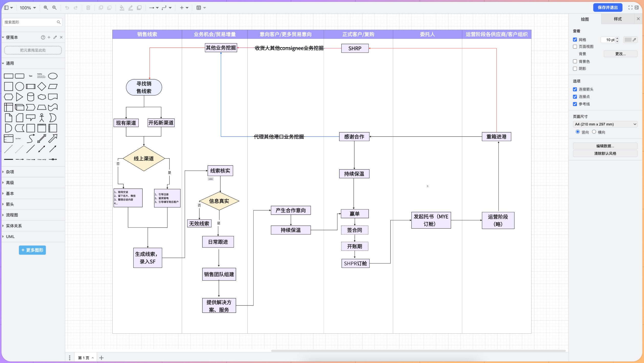The image size is (644, 363).
Task: Click the search magnifier in shape search
Action: point(59,22)
